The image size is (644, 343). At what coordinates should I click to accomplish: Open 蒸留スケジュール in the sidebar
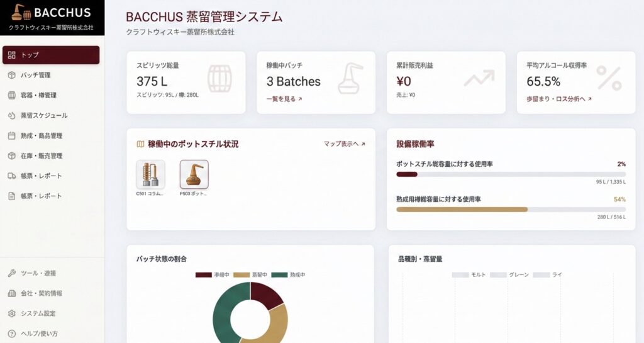(43, 116)
